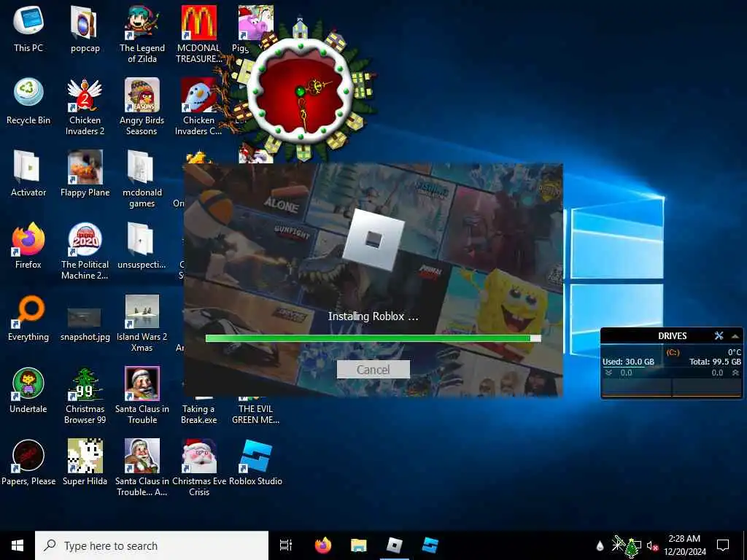747x560 pixels.
Task: Open the Windows Start menu
Action: 18,545
